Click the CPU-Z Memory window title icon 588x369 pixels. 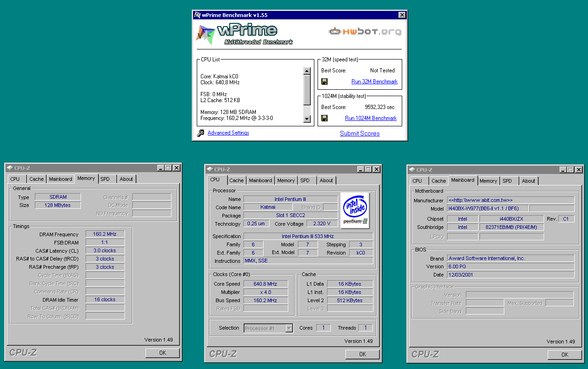(x=10, y=168)
